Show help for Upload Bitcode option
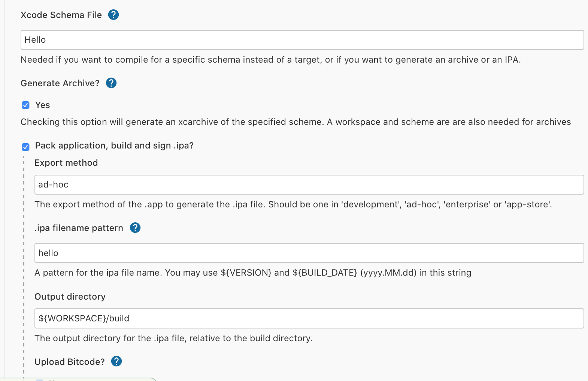 pos(116,361)
